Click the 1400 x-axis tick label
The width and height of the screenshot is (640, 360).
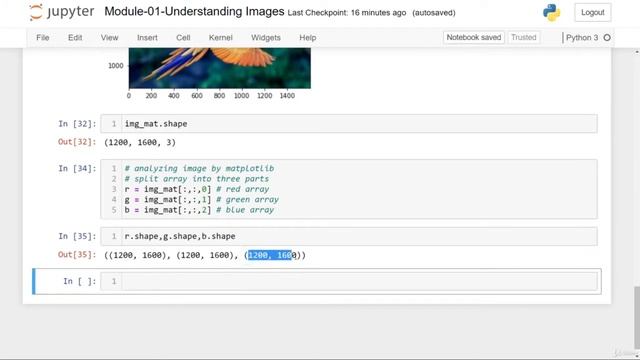pos(287,96)
